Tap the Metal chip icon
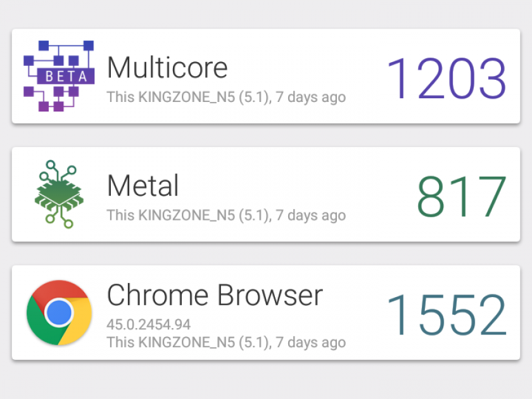Viewport: 532px width, 399px height. click(x=59, y=194)
